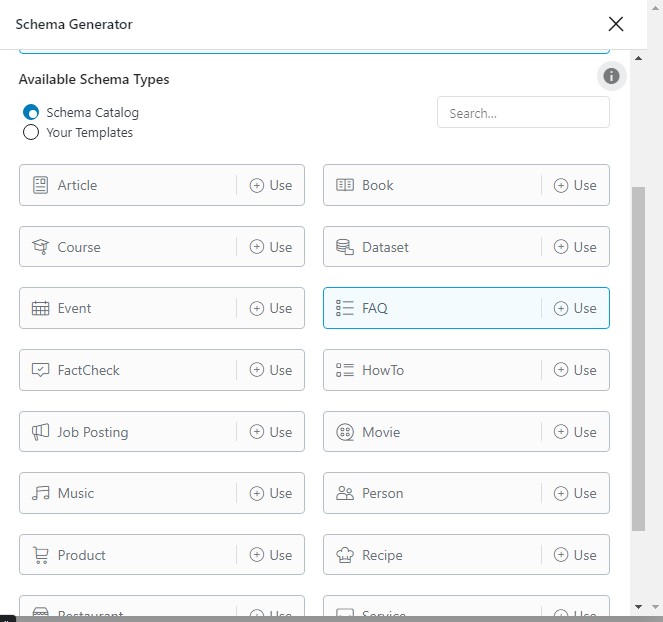Click the Person label text
Screen dimensions: 663x622
(383, 493)
